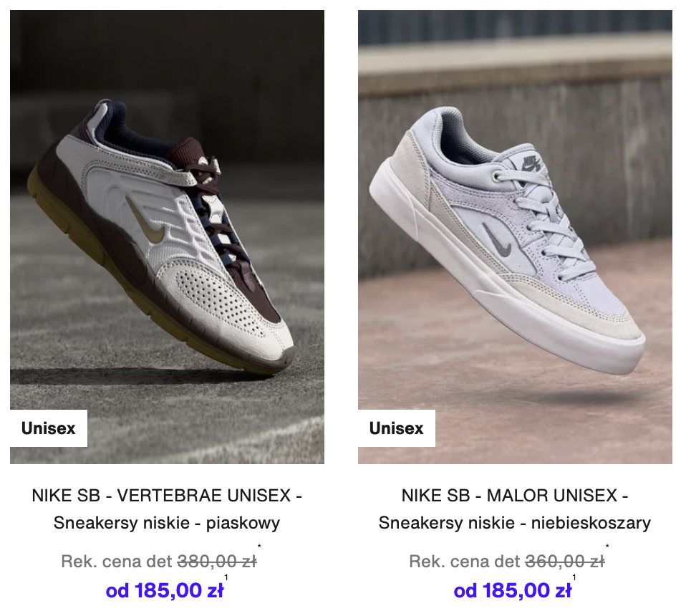686x616 pixels.
Task: Open the Nike SB Malor shoe photo
Action: coord(515,236)
